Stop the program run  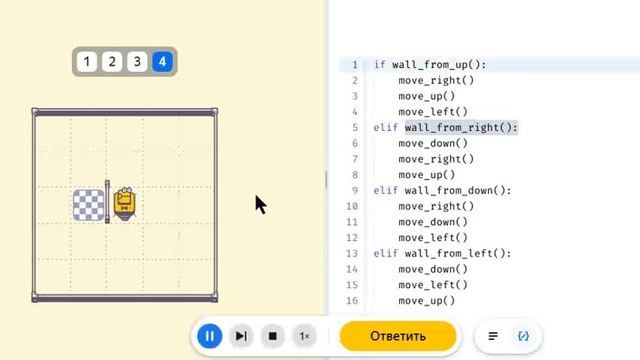tap(273, 336)
